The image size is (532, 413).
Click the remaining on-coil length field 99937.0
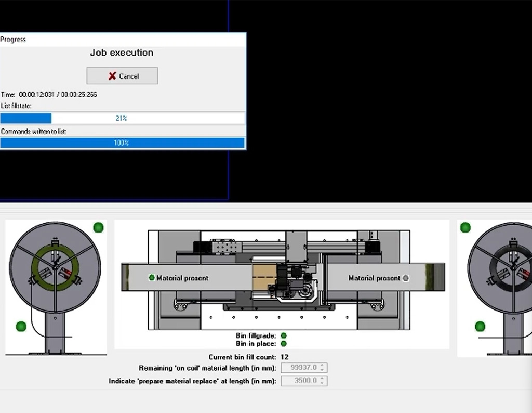(x=300, y=368)
